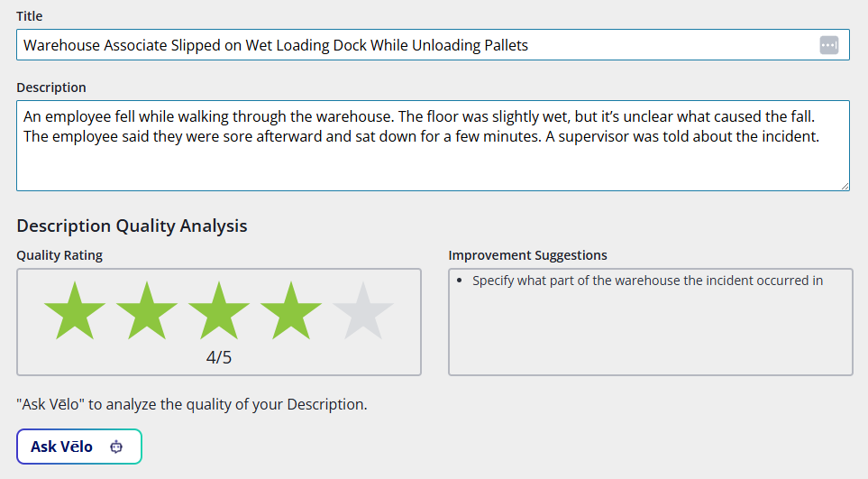The height and width of the screenshot is (479, 868).
Task: Click the Improvement Suggestions box empty area
Action: 649,334
